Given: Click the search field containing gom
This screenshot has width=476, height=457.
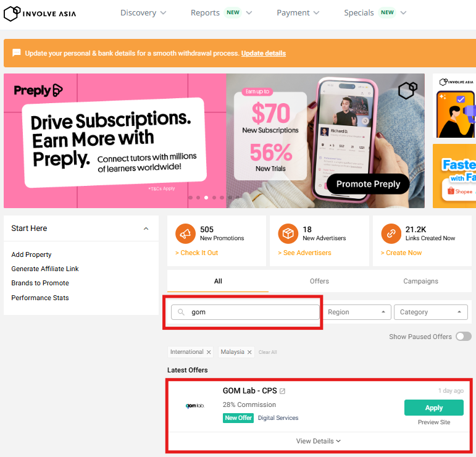Looking at the screenshot, I should coord(253,312).
